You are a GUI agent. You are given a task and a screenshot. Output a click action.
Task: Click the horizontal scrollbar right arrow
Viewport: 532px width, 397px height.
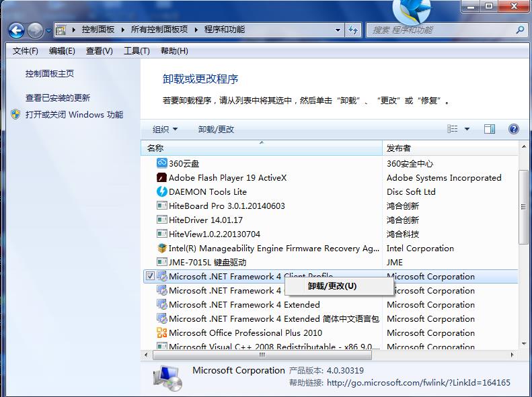click(x=512, y=355)
